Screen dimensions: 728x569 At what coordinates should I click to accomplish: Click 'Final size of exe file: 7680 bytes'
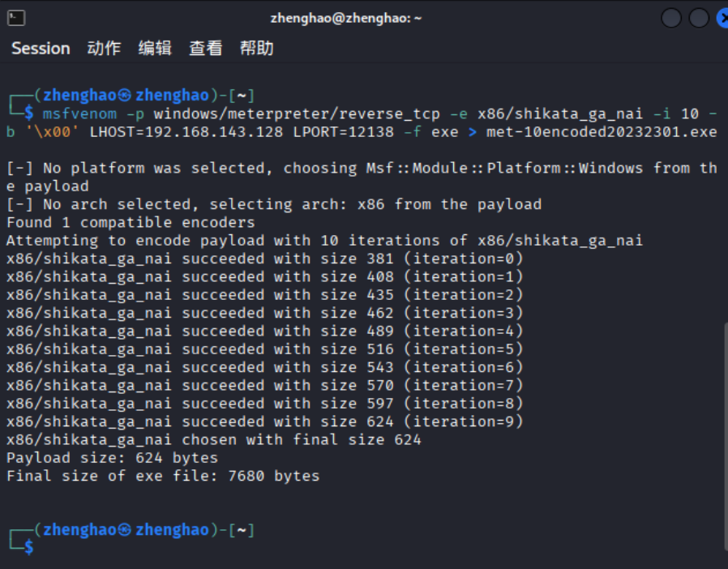click(163, 476)
